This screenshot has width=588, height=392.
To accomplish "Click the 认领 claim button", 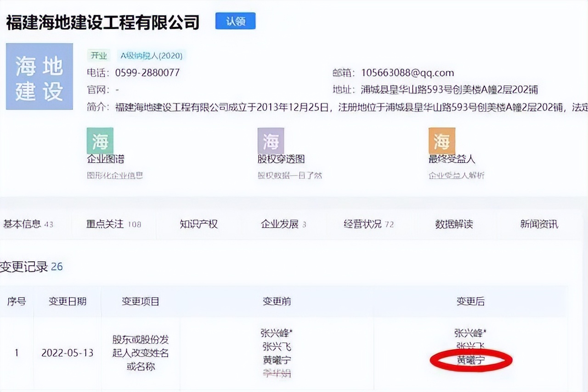I will (235, 21).
